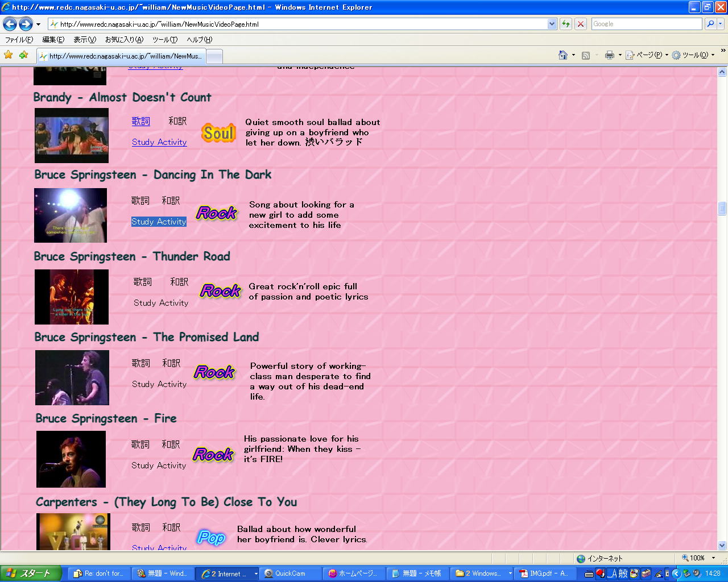Screen dimensions: 728x582
Task: Click the page's vertical scrollbar thumb
Action: 722,208
